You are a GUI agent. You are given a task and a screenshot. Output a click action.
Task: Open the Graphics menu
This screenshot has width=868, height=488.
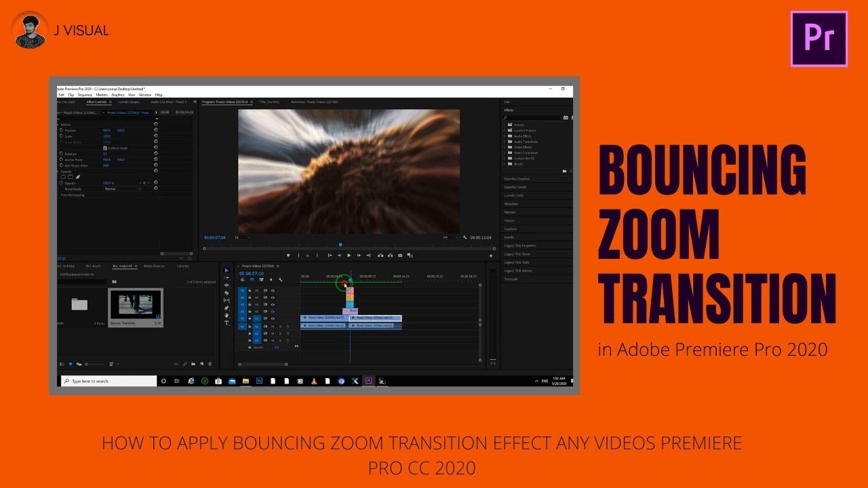click(x=118, y=95)
